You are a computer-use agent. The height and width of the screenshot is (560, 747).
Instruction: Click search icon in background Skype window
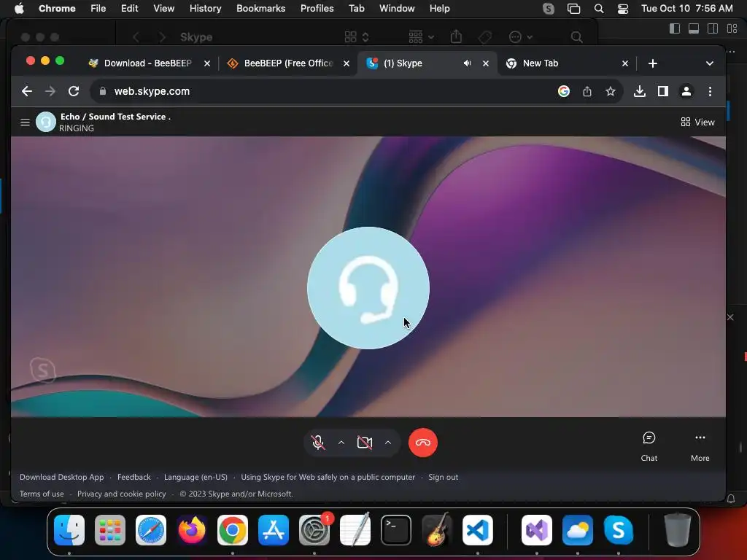click(x=576, y=36)
